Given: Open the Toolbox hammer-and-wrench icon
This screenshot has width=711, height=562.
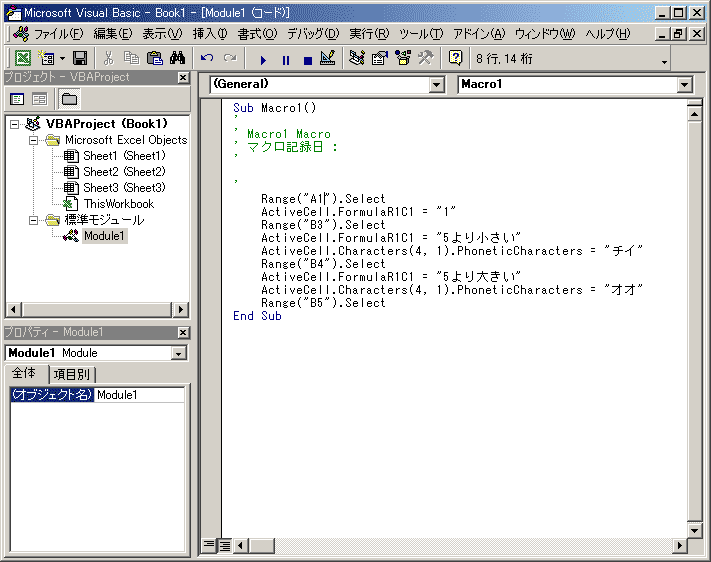Looking at the screenshot, I should [x=425, y=58].
